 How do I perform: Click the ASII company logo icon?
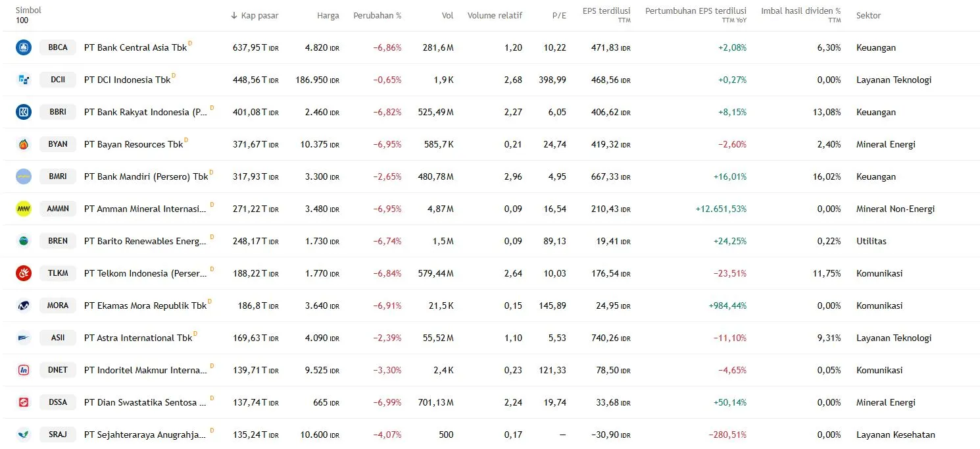pyautogui.click(x=24, y=338)
